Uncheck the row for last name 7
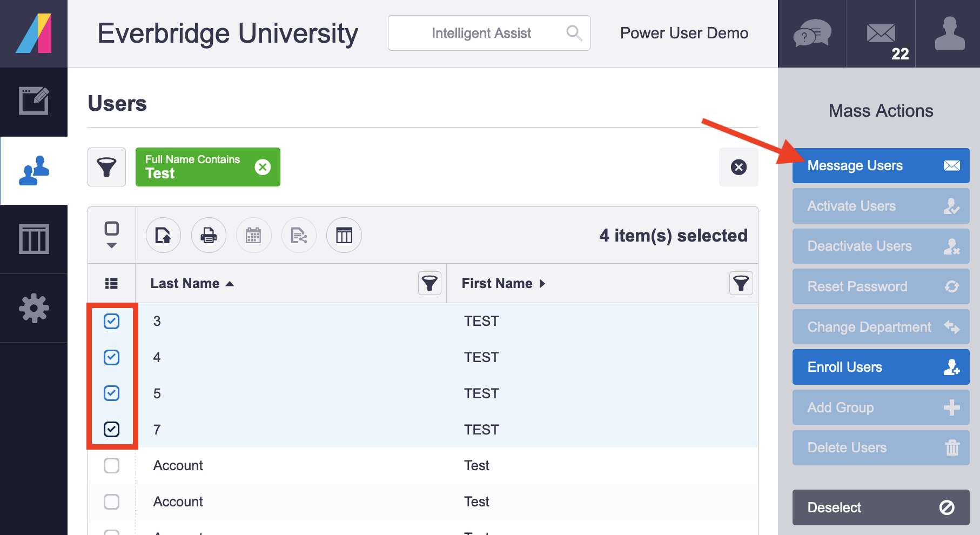The width and height of the screenshot is (980, 535). coord(112,429)
